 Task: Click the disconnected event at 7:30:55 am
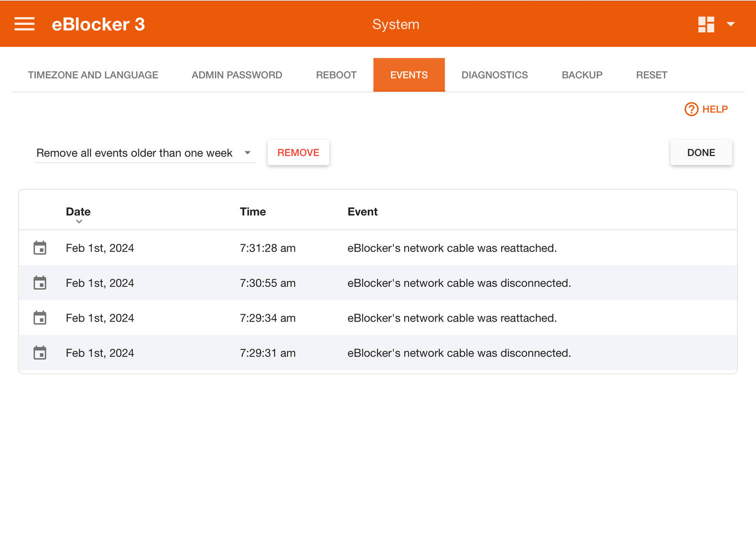459,283
